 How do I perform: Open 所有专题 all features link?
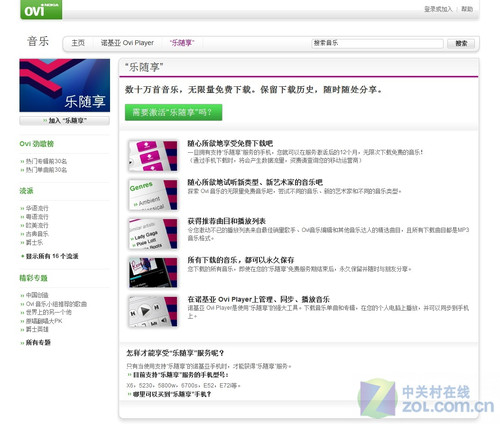point(38,343)
